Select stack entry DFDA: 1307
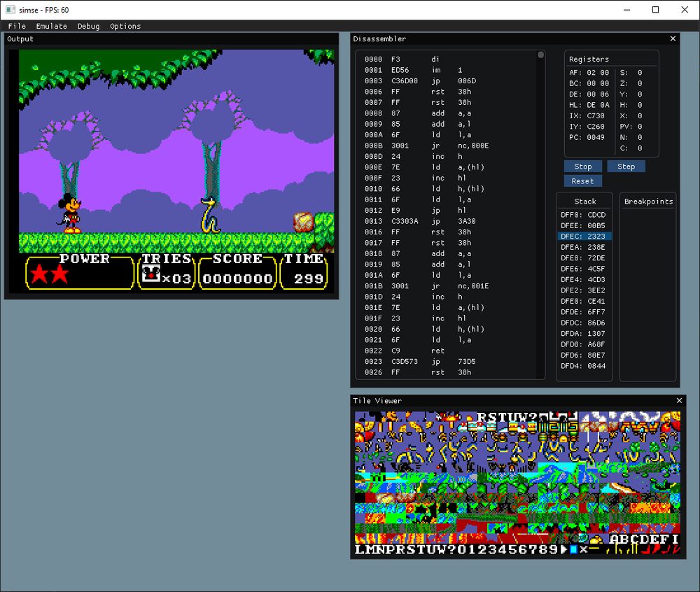This screenshot has height=592, width=700. point(584,333)
